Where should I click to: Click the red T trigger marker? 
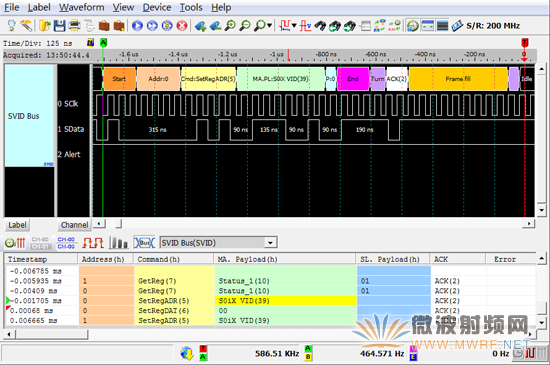(x=524, y=43)
